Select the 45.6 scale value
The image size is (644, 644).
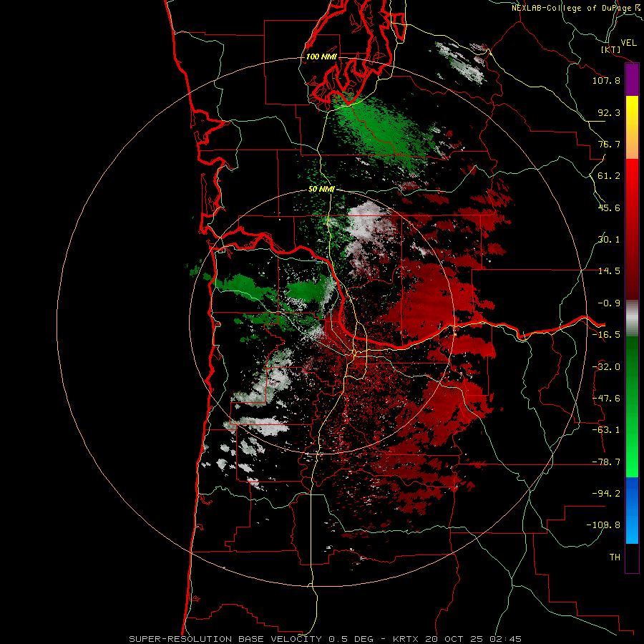click(609, 208)
